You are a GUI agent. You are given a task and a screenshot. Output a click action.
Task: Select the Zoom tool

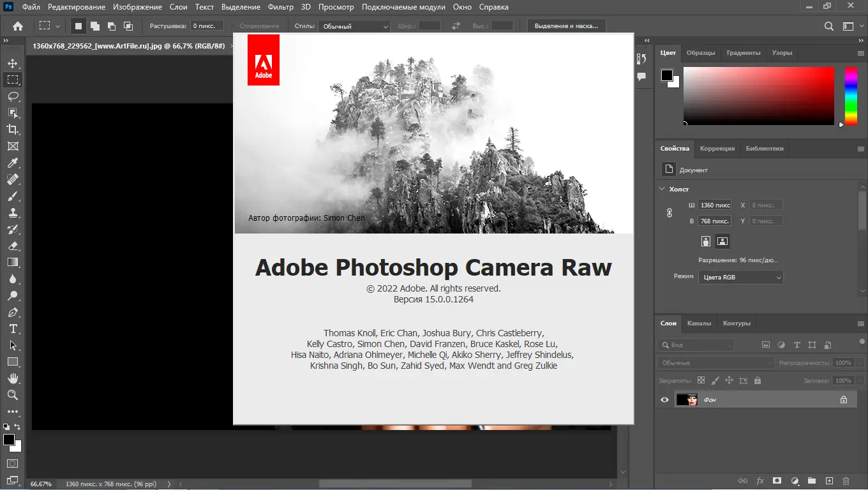coord(13,395)
